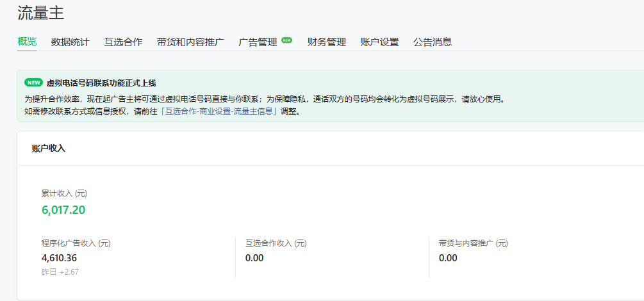Click the 流量主 page title
The width and height of the screenshot is (644, 301).
pos(41,12)
